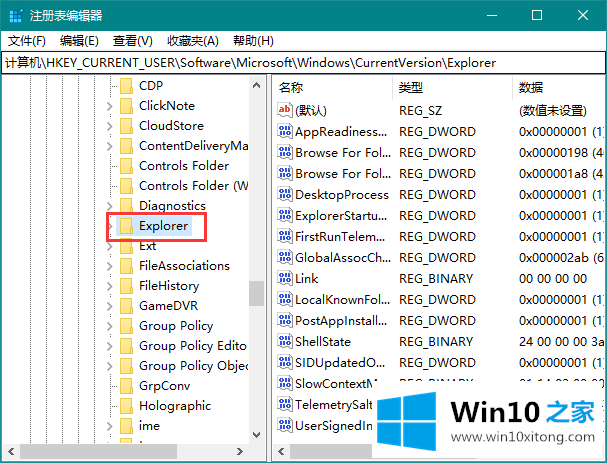Click the AppReadiness DWORD value icon
This screenshot has width=607, height=463.
pos(285,131)
